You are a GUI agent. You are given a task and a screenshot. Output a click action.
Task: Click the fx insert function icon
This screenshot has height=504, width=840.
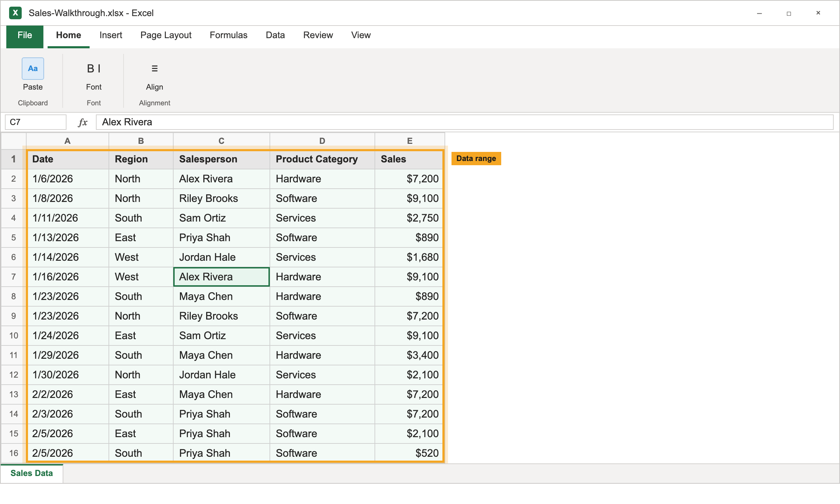pyautogui.click(x=83, y=122)
